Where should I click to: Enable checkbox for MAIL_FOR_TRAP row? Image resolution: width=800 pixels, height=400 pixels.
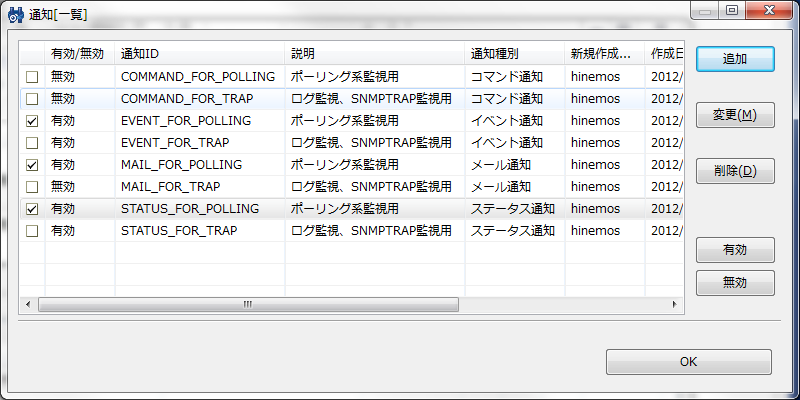32,187
